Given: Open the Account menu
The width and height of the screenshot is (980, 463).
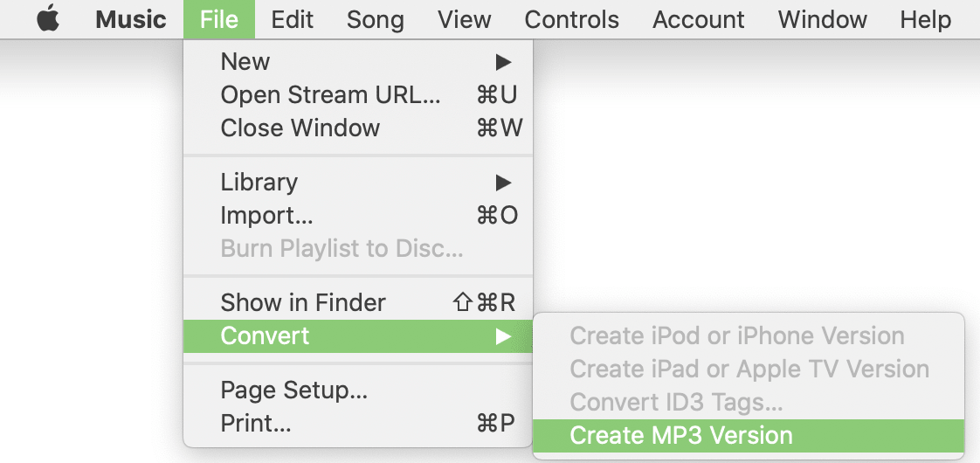Looking at the screenshot, I should [698, 19].
